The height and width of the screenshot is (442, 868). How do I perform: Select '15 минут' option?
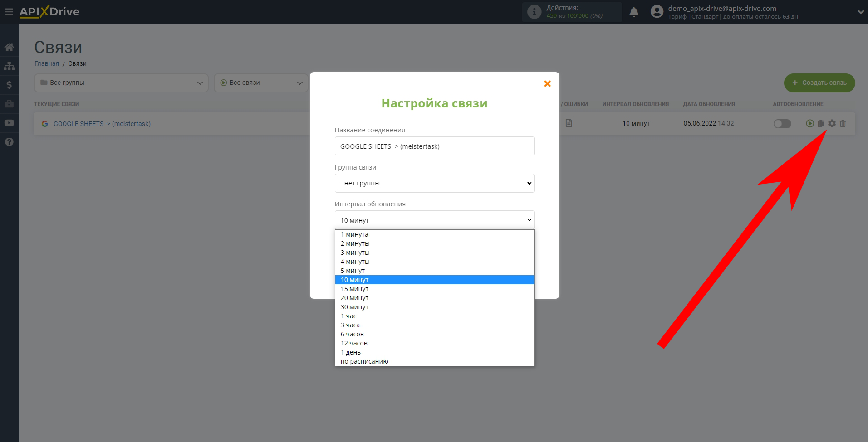(434, 289)
